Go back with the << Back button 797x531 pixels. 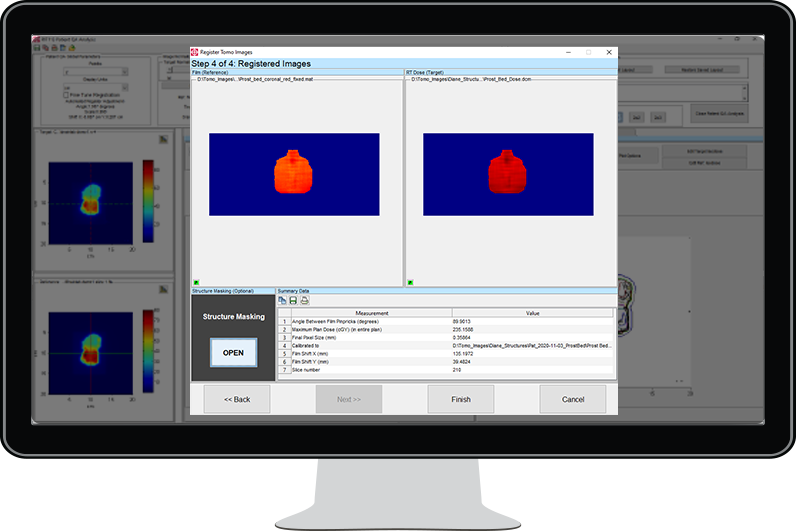point(237,399)
